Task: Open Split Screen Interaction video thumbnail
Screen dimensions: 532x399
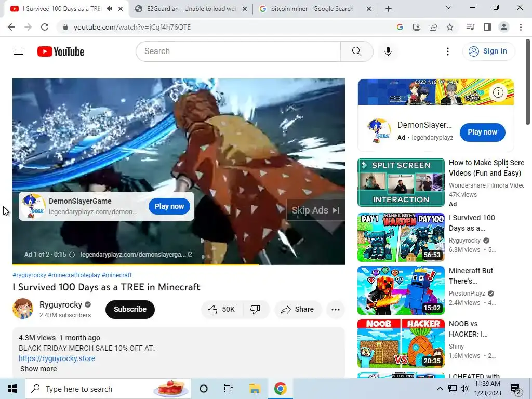Action: pyautogui.click(x=401, y=182)
